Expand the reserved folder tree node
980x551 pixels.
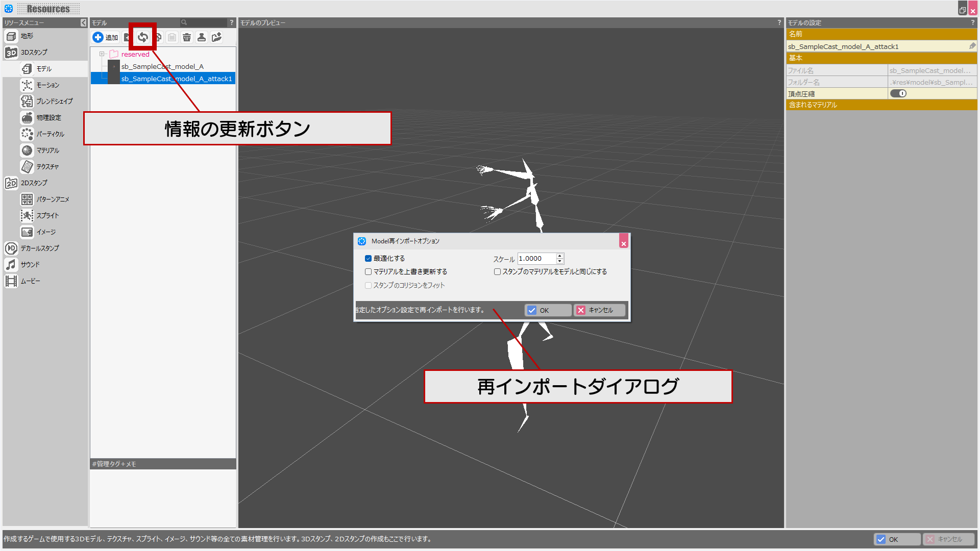pos(102,54)
